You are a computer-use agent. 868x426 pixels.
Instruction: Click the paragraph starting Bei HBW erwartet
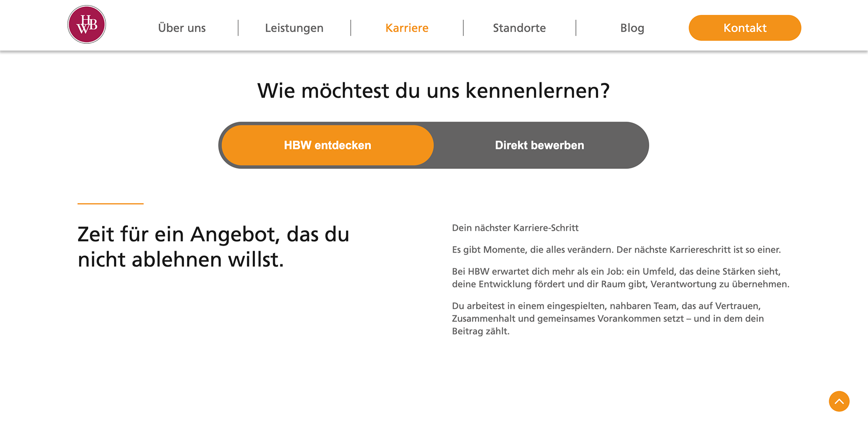(621, 277)
